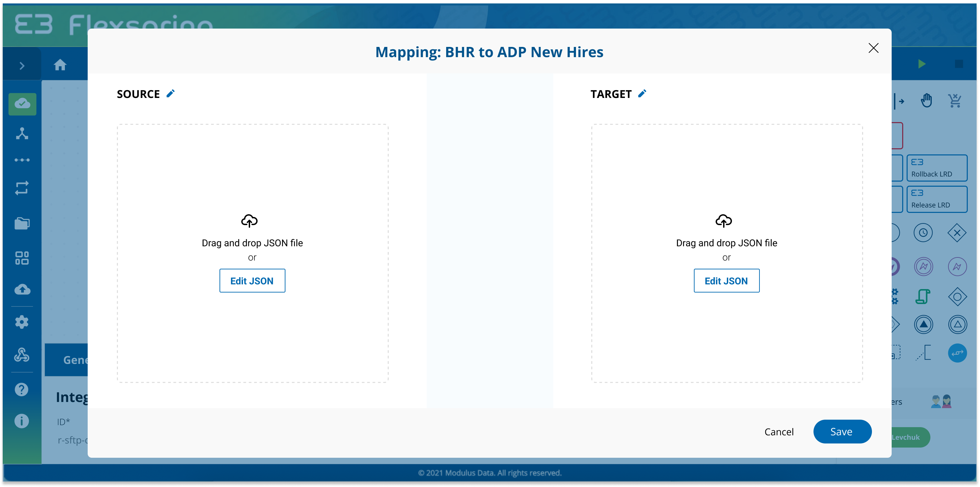The width and height of the screenshot is (980, 487).
Task: Select the Release LRD palette item
Action: 937,199
